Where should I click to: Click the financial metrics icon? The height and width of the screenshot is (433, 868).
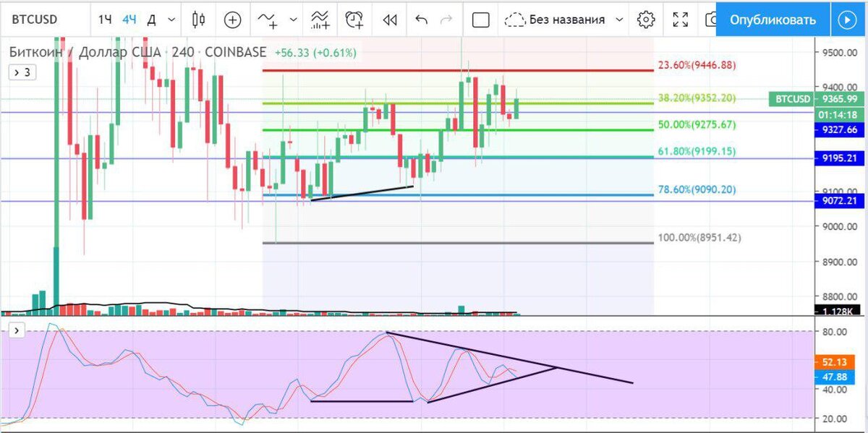coord(319,20)
